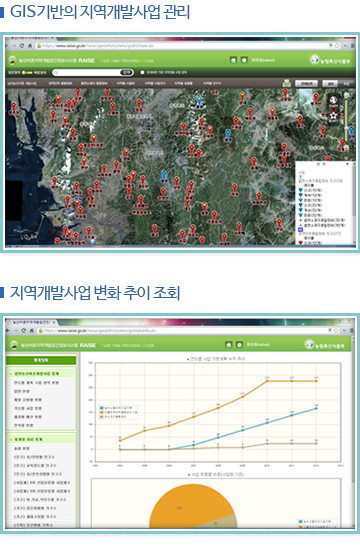This screenshot has width=360, height=559.
Task: Expand the second green statistics section header
Action: pyautogui.click(x=41, y=439)
